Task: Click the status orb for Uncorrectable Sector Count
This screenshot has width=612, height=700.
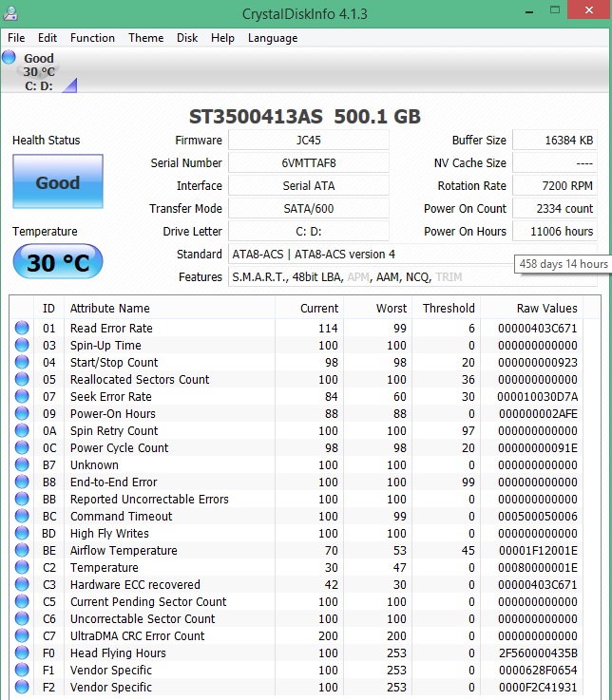Action: click(x=22, y=618)
